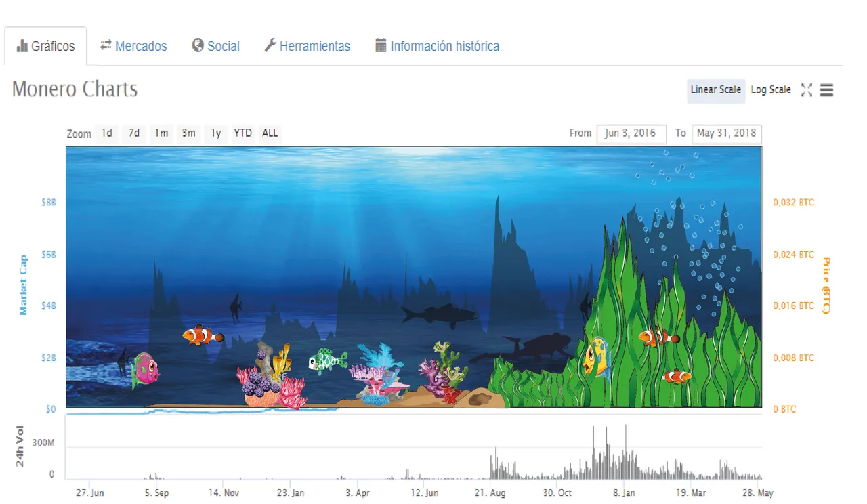Edit the From date field

pyautogui.click(x=631, y=133)
